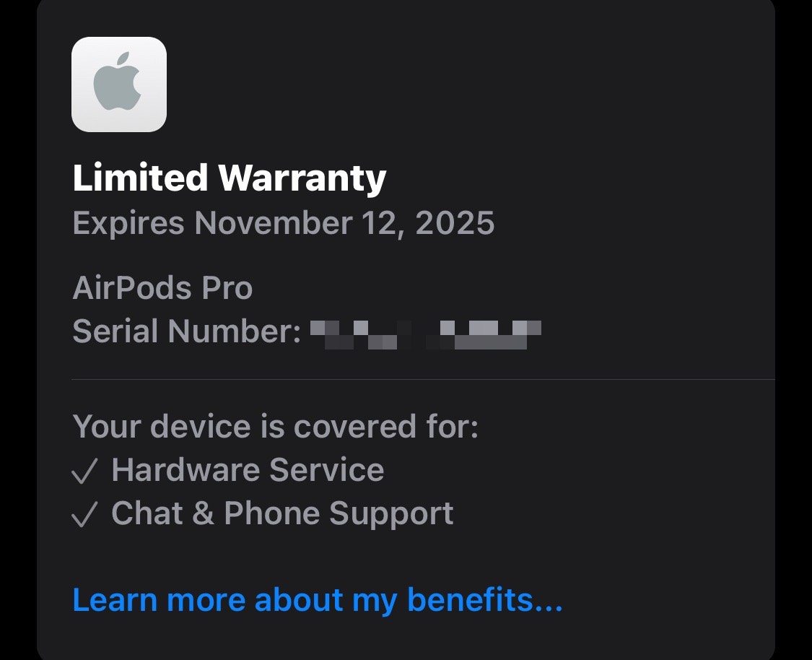The image size is (812, 660).
Task: Tap the blurred serial number value
Action: pyautogui.click(x=426, y=334)
